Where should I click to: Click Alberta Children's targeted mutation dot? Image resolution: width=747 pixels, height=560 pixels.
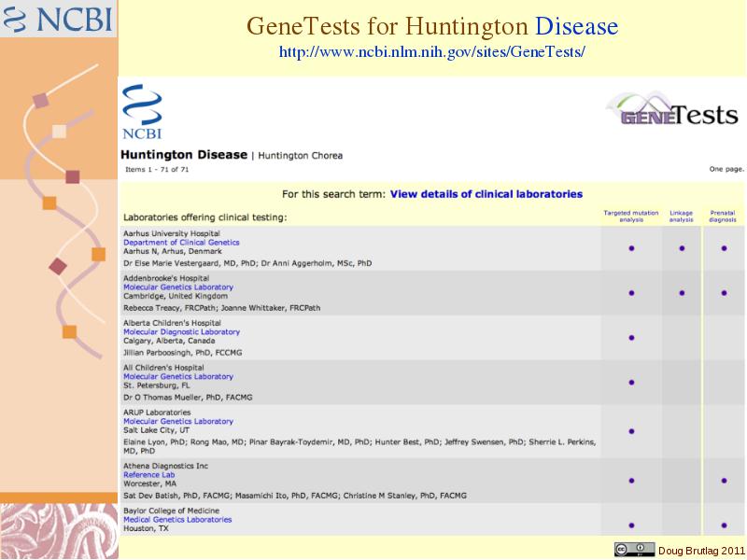(632, 338)
